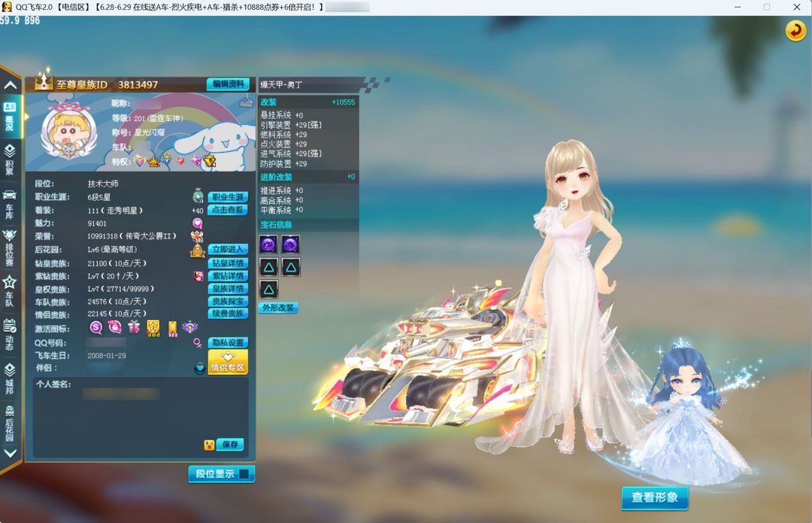The image size is (812, 523).
Task: Open 钻皇详情 diamond noble details
Action: click(228, 263)
